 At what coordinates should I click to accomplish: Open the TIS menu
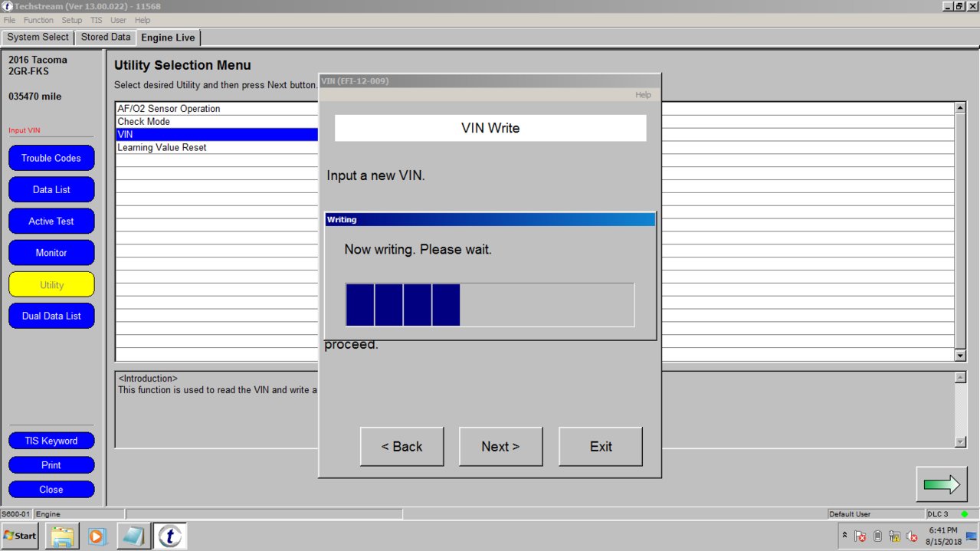96,20
